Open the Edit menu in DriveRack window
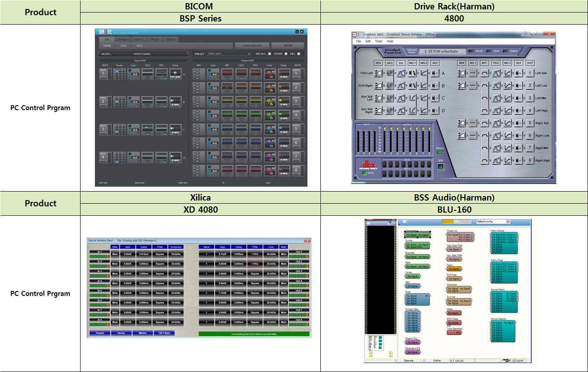This screenshot has height=372, width=588. click(368, 41)
